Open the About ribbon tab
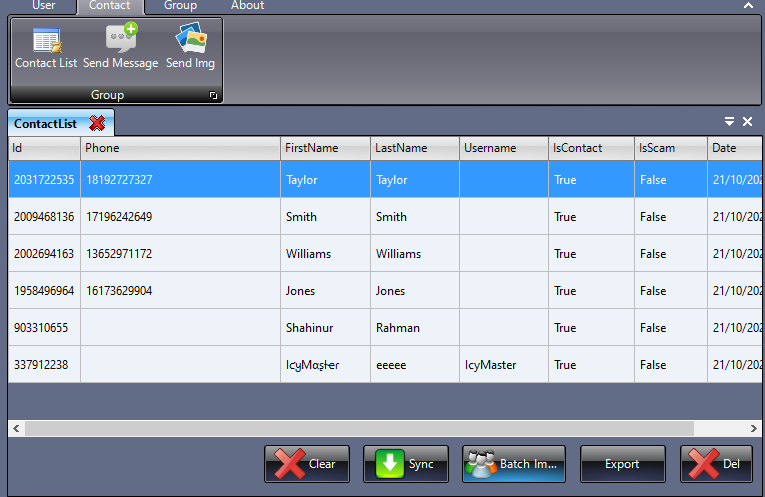The width and height of the screenshot is (765, 497). click(x=247, y=5)
